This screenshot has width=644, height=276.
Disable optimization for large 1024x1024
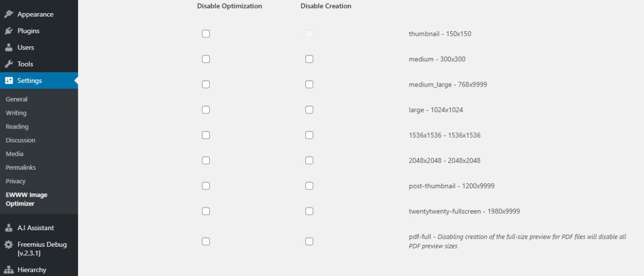206,110
